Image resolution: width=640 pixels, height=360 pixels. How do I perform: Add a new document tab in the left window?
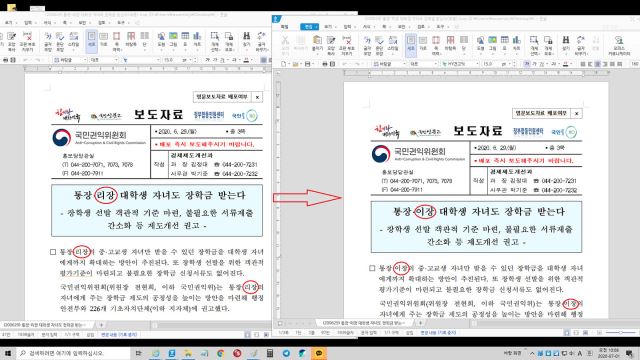(x=101, y=325)
